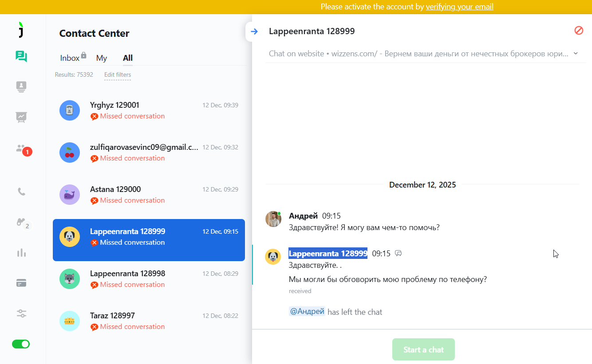Click the crown avatar of Taraz 128997

pyautogui.click(x=70, y=321)
